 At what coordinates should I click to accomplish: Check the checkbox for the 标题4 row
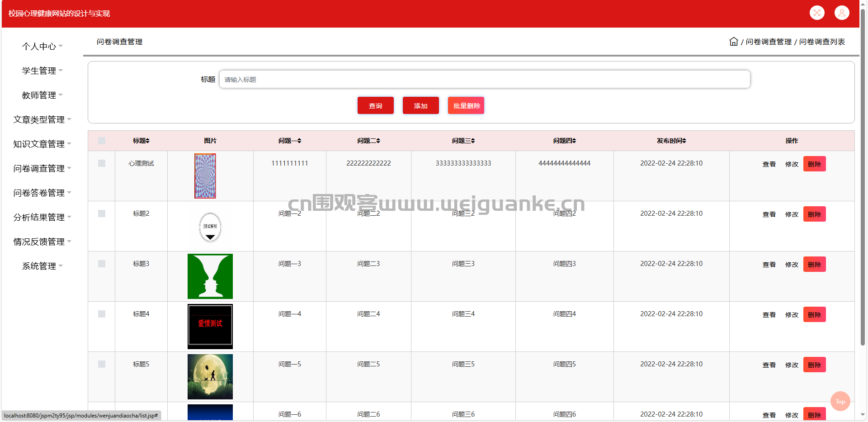(102, 314)
